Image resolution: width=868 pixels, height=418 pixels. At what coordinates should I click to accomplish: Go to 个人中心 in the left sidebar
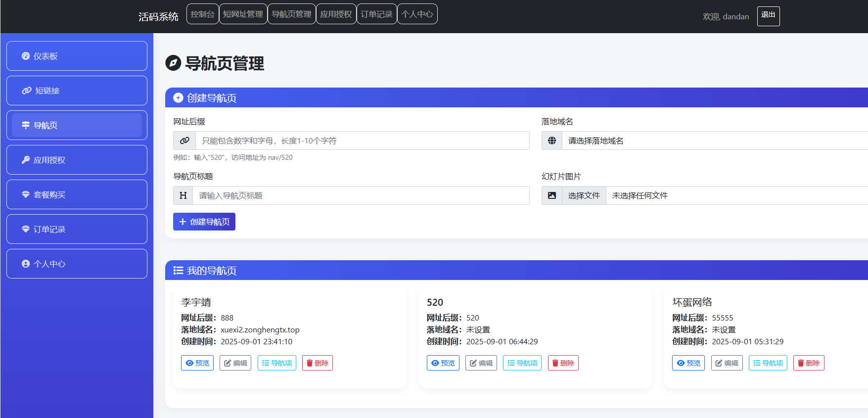click(x=77, y=264)
